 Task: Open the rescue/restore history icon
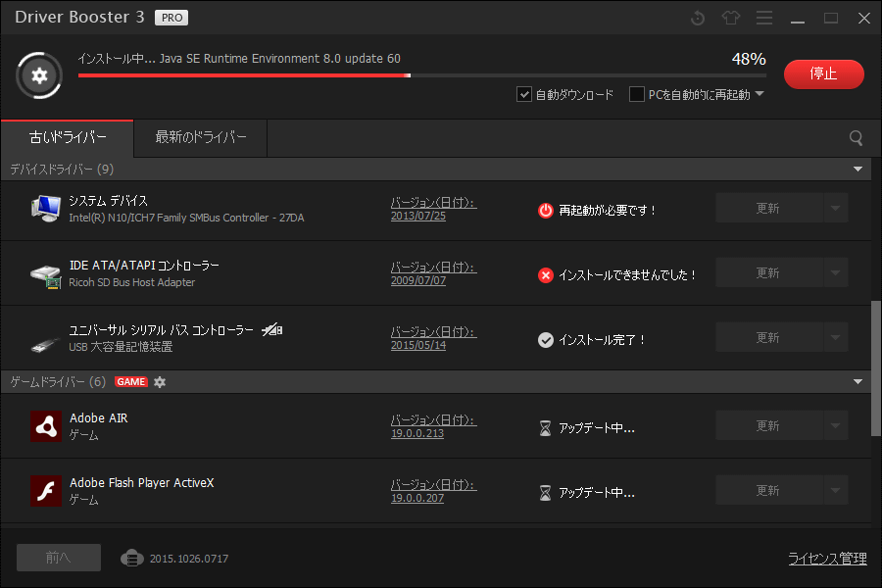(698, 18)
